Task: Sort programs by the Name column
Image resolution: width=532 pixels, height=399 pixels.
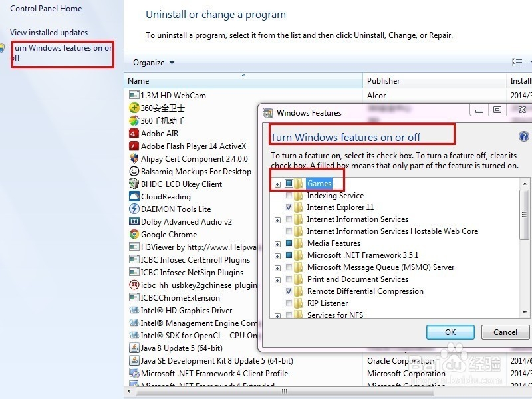Action: [243, 80]
